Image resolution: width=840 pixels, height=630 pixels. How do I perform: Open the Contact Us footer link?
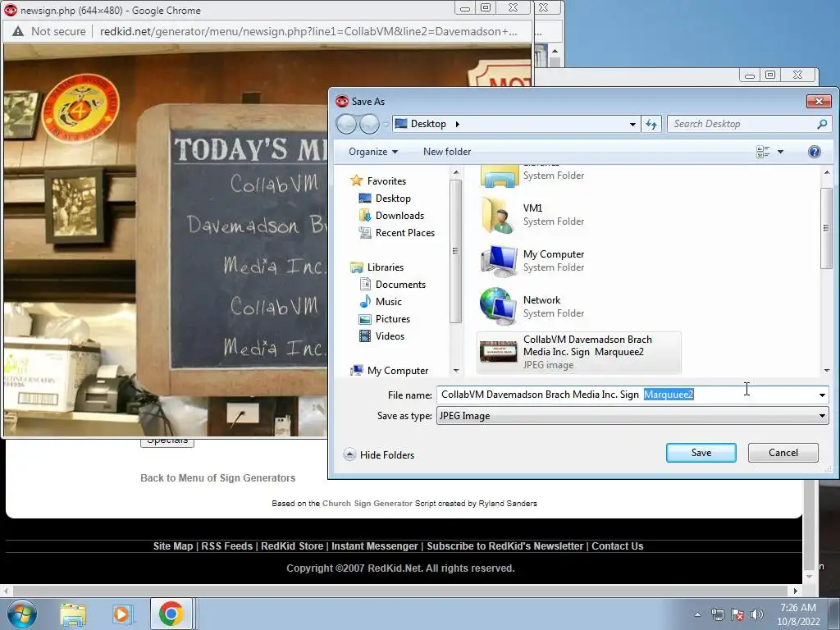[617, 546]
